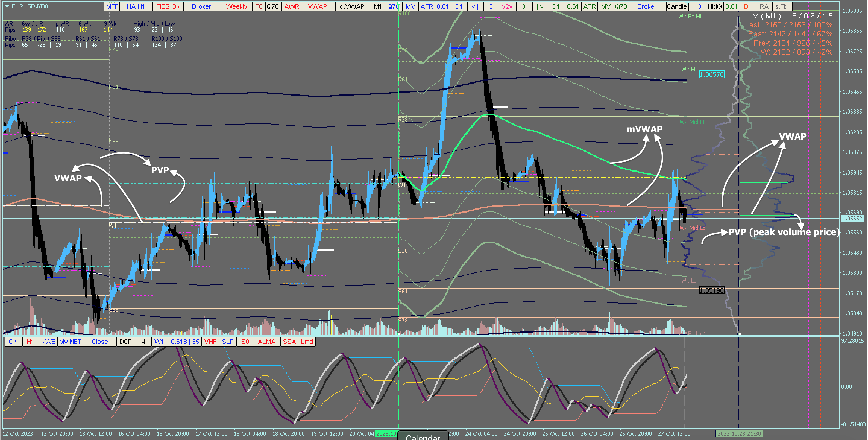Toggle the ON button in the oscillator panel
The image size is (868, 440).
point(13,342)
